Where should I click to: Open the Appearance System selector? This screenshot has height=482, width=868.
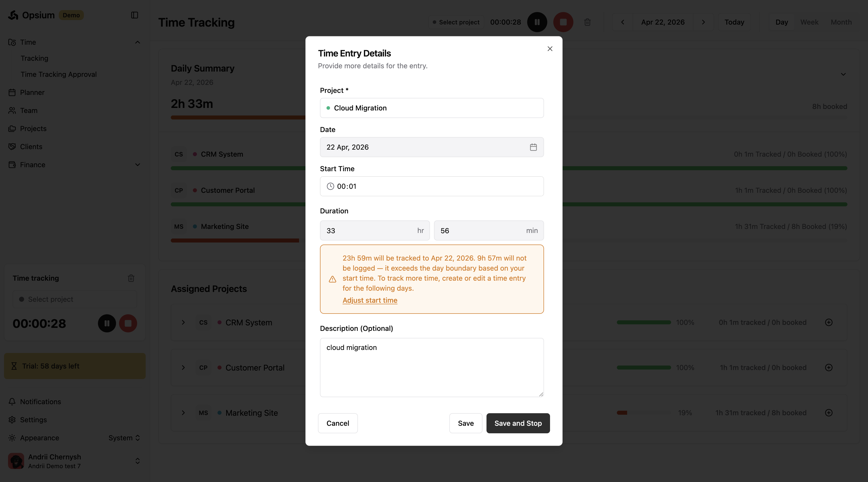124,438
